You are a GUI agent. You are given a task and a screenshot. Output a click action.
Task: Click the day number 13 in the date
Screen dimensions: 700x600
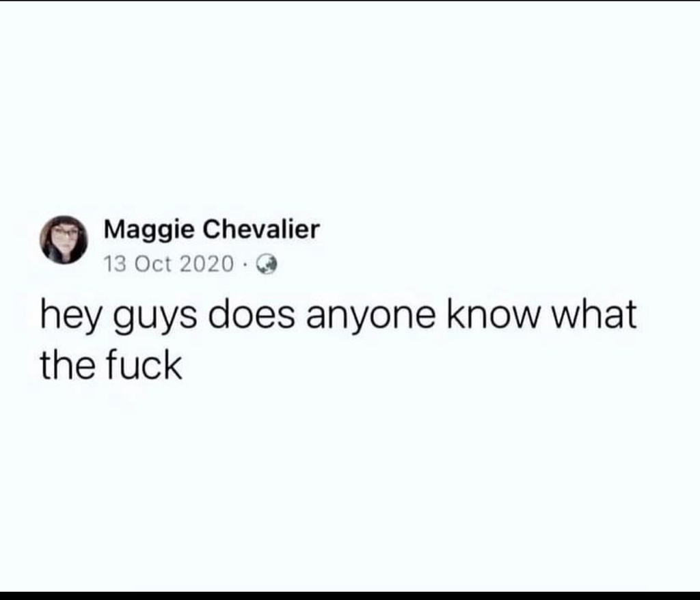click(x=115, y=264)
